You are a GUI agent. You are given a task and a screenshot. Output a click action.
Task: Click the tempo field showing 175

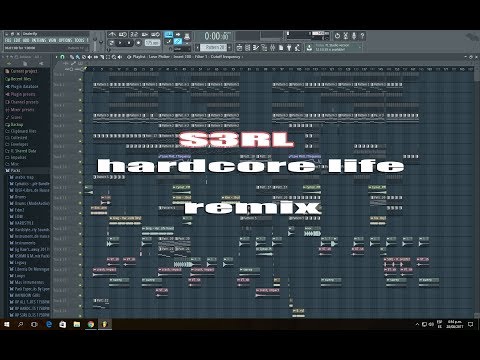point(152,43)
